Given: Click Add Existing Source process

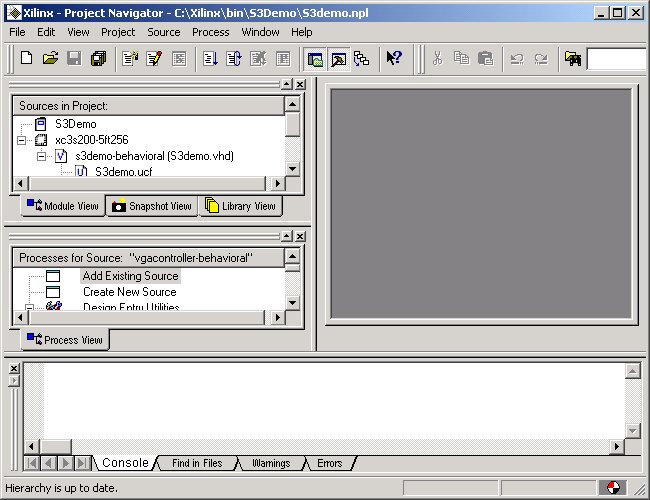Looking at the screenshot, I should click(130, 276).
